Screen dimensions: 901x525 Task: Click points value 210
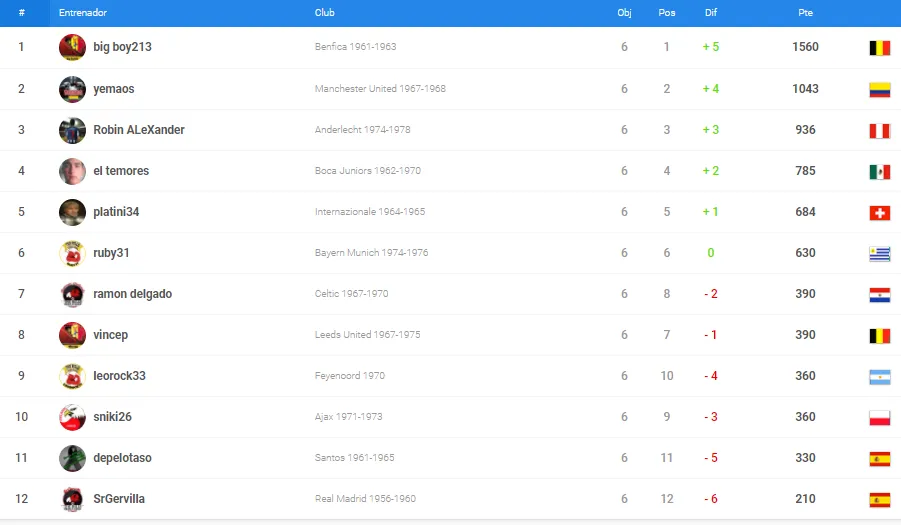coord(805,499)
